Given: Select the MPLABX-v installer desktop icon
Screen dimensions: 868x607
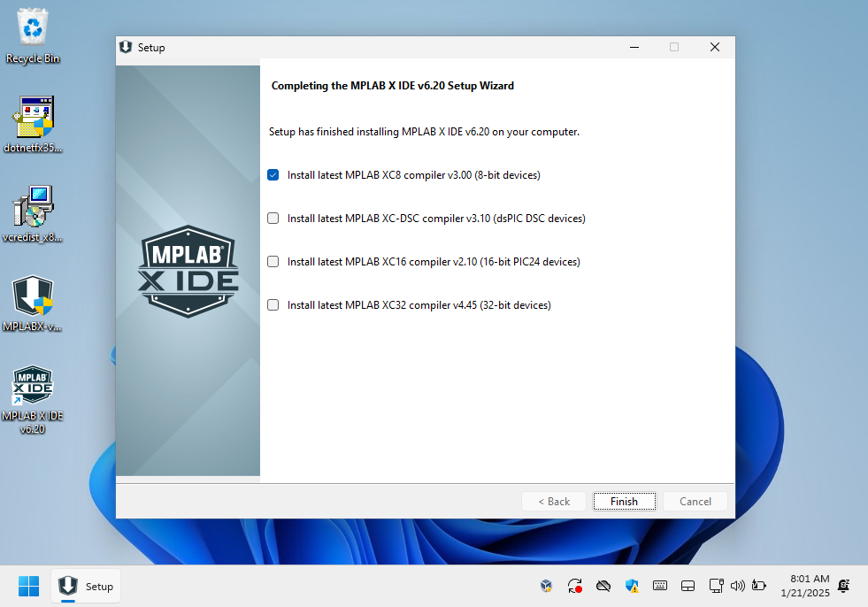Looking at the screenshot, I should [33, 303].
